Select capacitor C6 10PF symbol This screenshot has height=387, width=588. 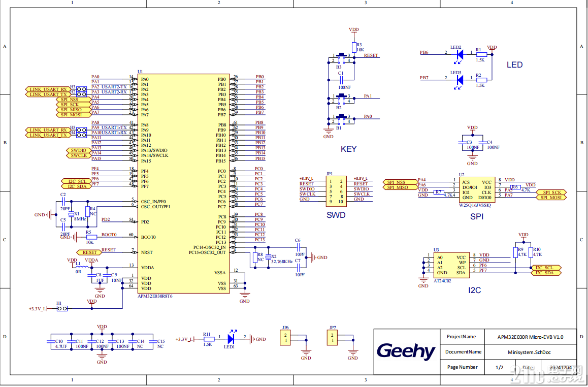tap(299, 247)
